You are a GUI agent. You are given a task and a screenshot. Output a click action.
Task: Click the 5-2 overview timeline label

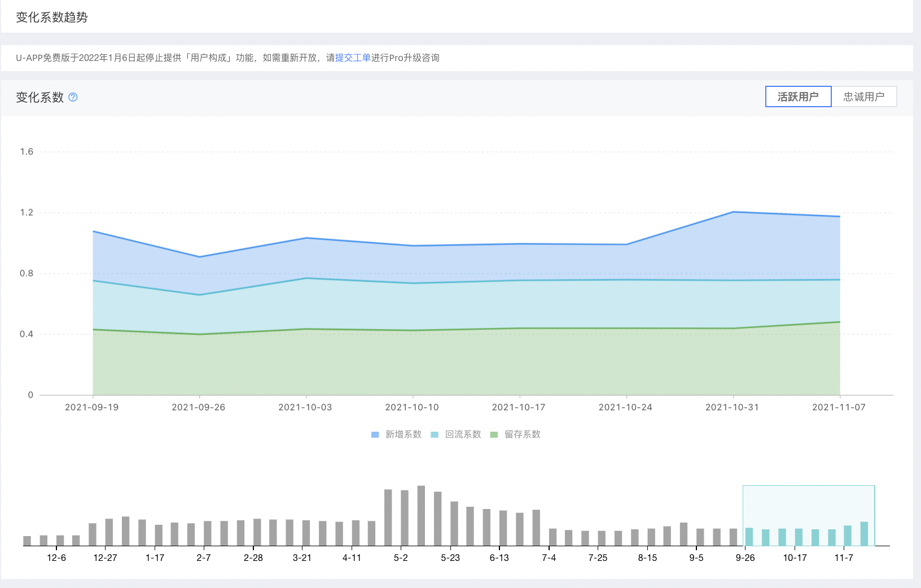click(x=401, y=558)
